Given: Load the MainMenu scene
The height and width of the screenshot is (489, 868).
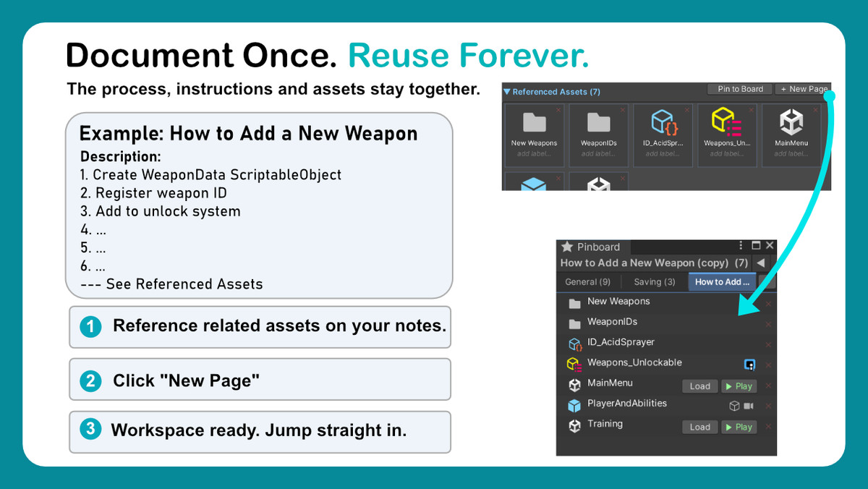Looking at the screenshot, I should (700, 386).
